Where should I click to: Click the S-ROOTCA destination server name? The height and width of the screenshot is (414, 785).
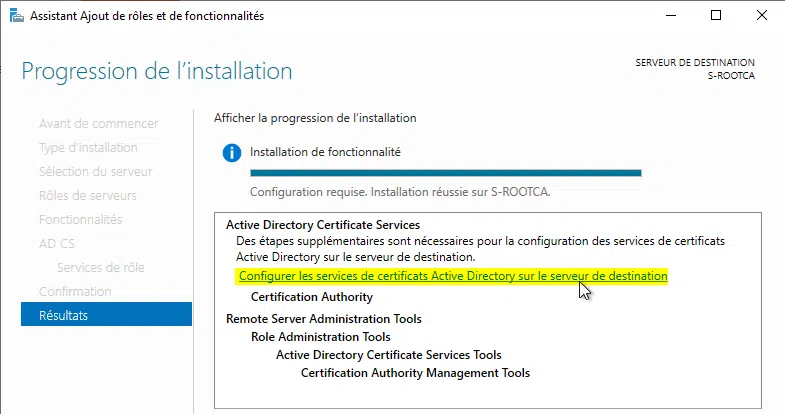(x=731, y=76)
